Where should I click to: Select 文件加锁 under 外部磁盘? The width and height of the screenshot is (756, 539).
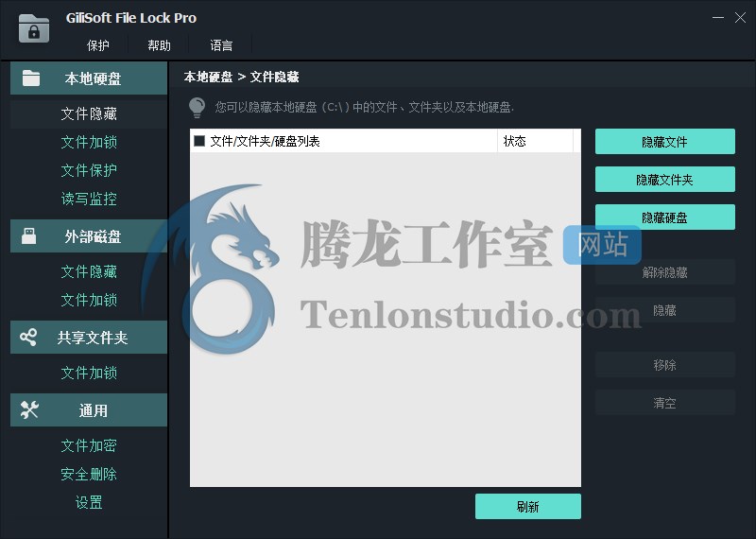click(x=89, y=300)
